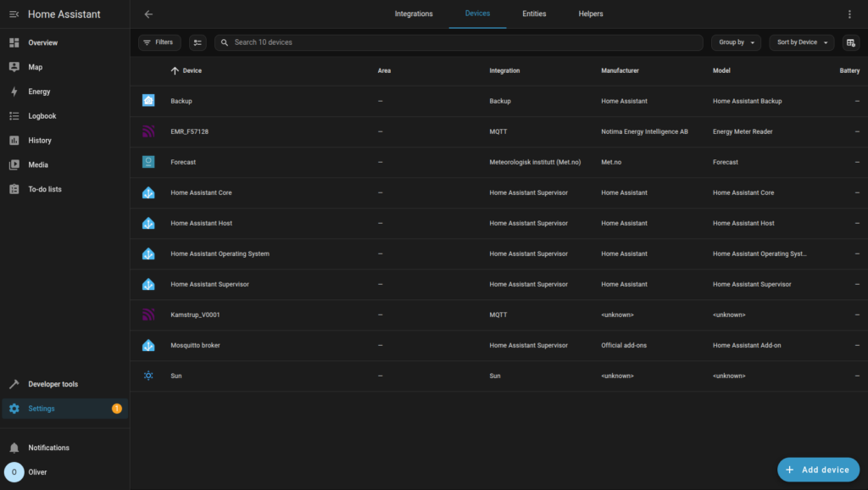Open Oliver's user profile
868x490 pixels.
click(37, 472)
